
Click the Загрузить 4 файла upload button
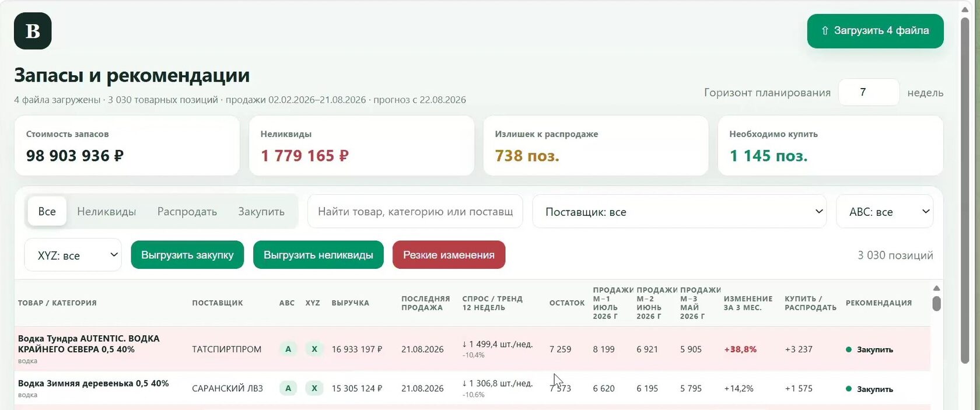point(875,31)
